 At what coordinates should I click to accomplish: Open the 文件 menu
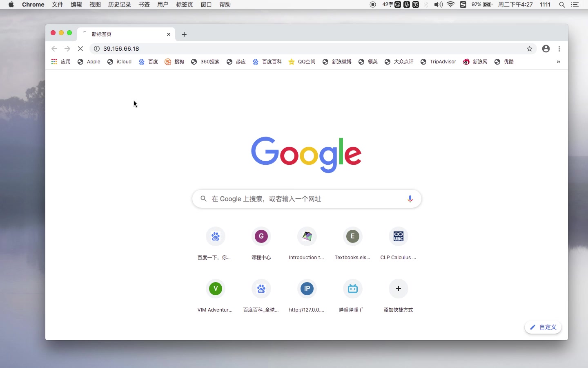coord(58,4)
